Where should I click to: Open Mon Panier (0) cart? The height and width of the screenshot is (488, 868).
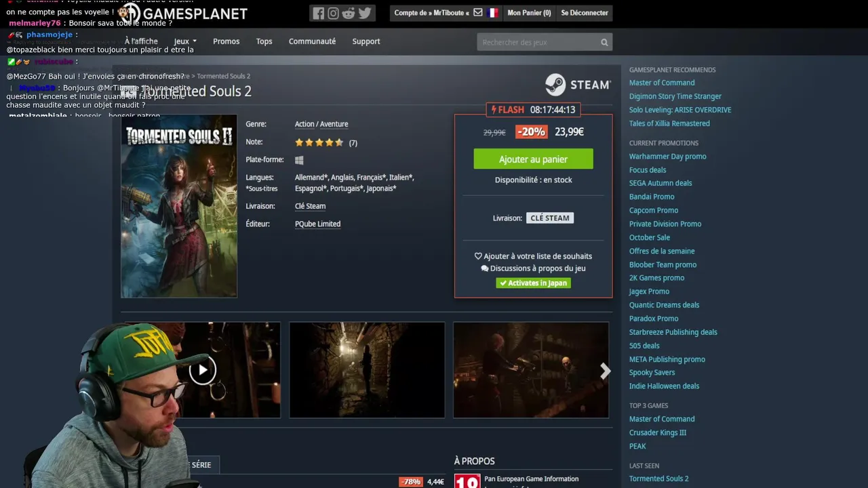(529, 13)
